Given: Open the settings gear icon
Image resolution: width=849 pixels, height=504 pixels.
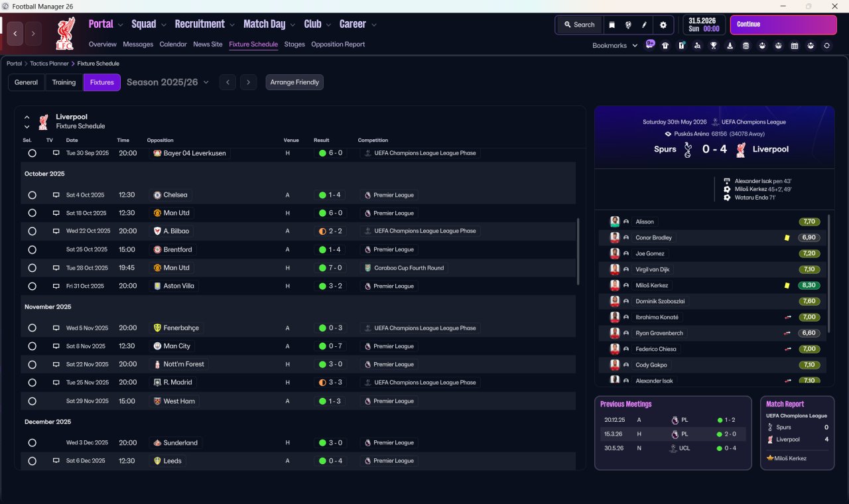Looking at the screenshot, I should coord(663,25).
